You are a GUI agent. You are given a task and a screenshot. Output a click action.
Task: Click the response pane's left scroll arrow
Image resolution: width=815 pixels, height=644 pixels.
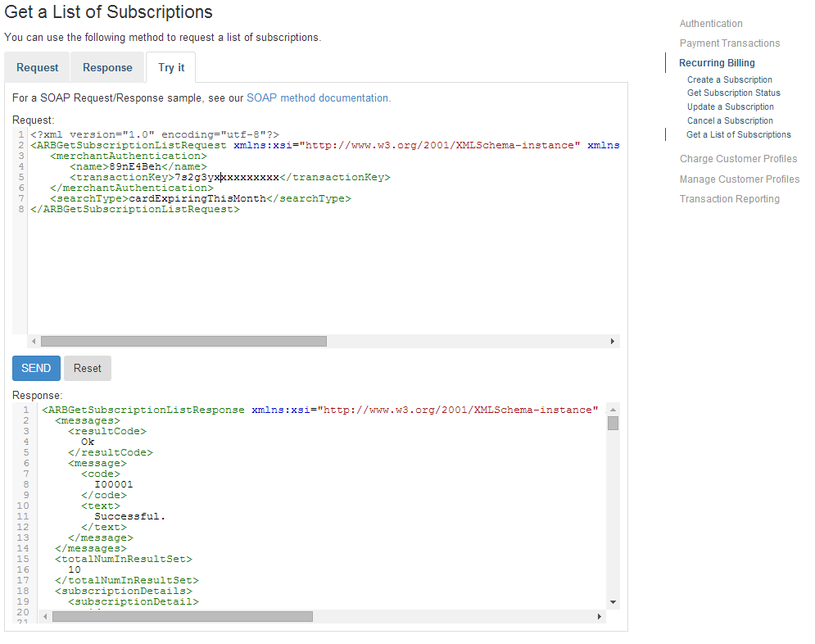coord(45,616)
